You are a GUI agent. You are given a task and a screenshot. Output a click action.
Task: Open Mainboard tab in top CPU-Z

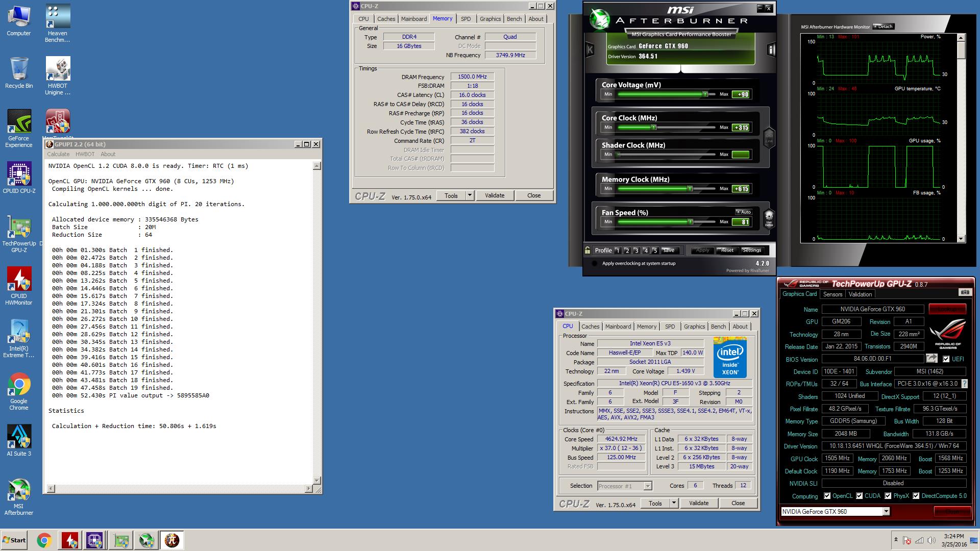pyautogui.click(x=413, y=19)
